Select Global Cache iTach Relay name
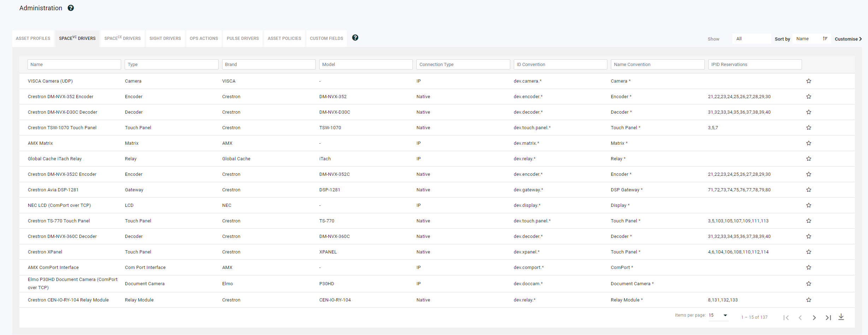This screenshot has width=868, height=335. [55, 158]
